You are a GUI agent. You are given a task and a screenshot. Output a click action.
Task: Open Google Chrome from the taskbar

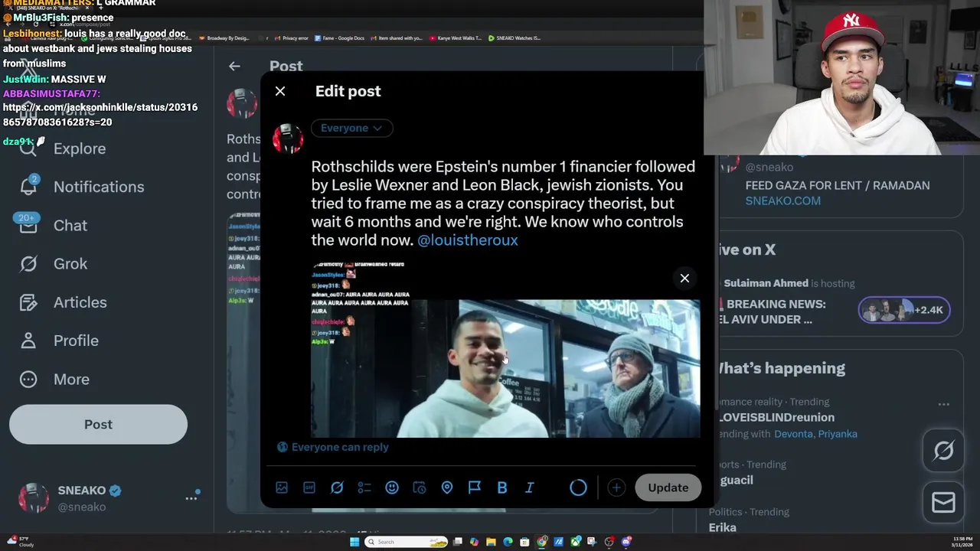click(541, 542)
